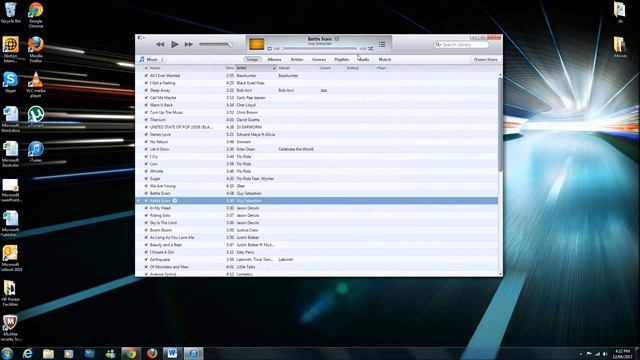Click the scrollbar down arrow in iTunes
640x360 pixels.
(x=500, y=274)
